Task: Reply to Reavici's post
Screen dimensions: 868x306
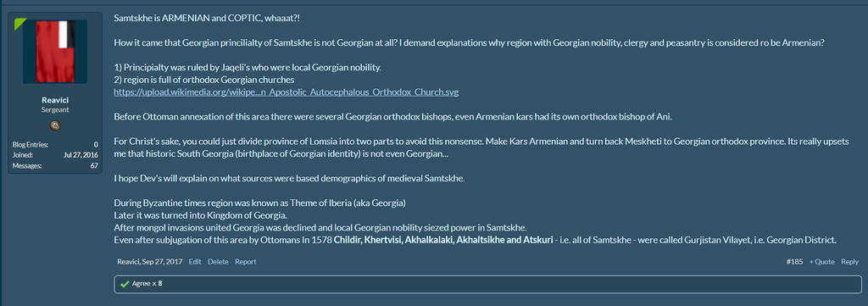Action: (x=849, y=262)
